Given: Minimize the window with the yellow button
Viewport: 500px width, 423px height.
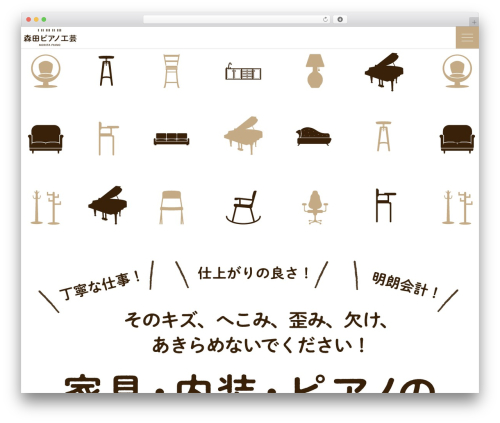Looking at the screenshot, I should pyautogui.click(x=36, y=20).
